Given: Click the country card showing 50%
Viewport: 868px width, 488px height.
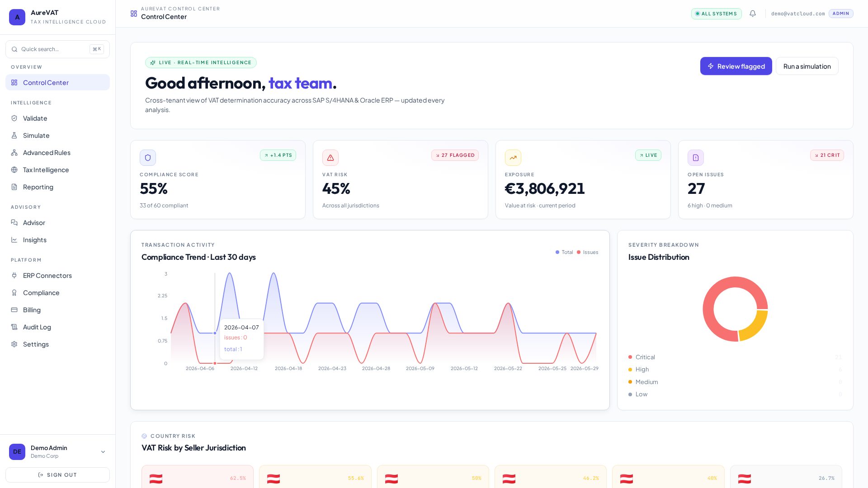Looking at the screenshot, I should pyautogui.click(x=433, y=477).
